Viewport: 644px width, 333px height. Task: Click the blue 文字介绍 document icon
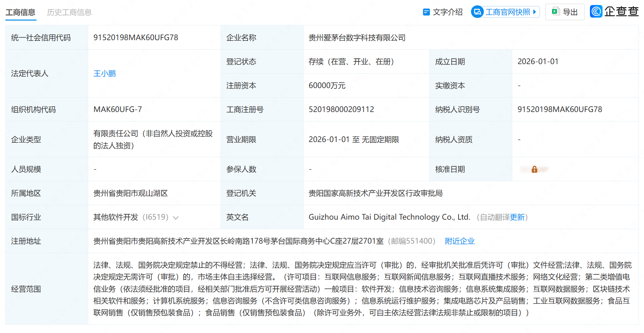(426, 12)
